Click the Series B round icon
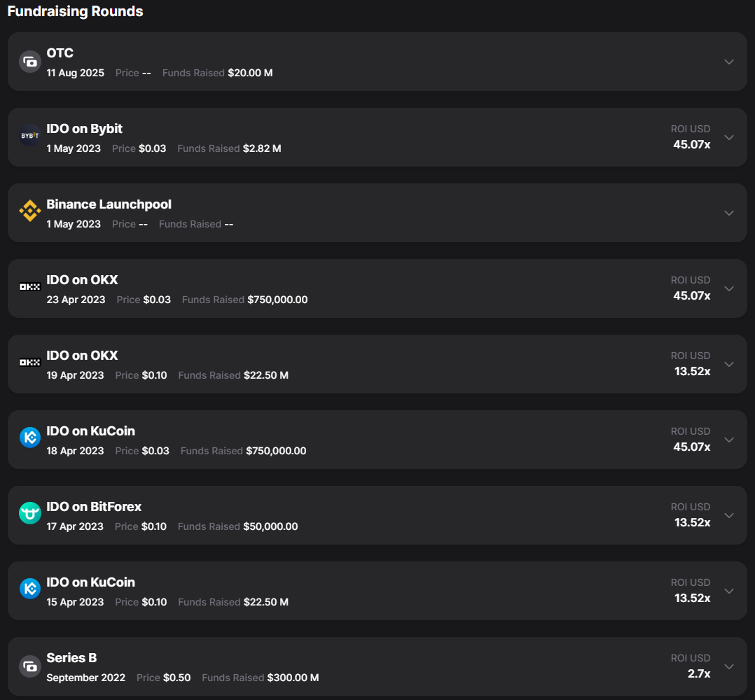Image resolution: width=755 pixels, height=700 pixels. pyautogui.click(x=29, y=666)
